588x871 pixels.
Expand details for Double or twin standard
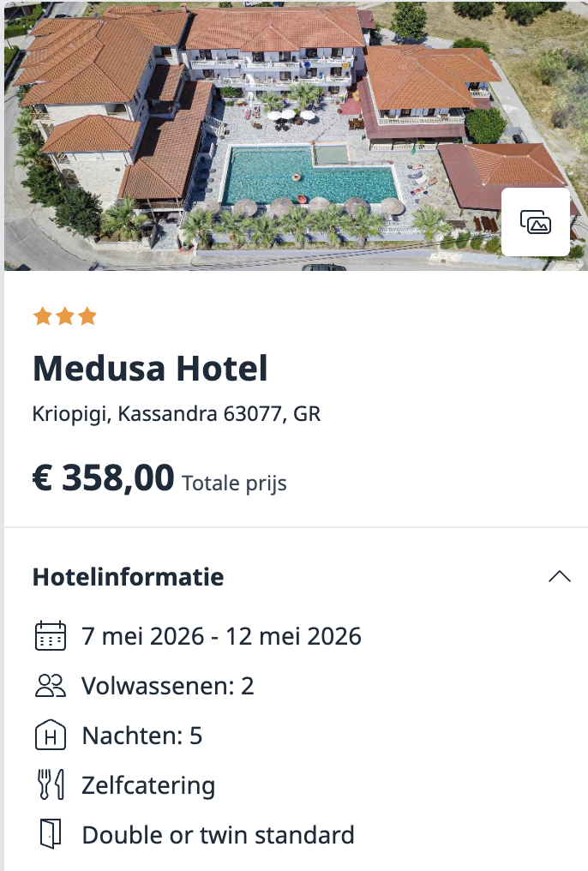[217, 835]
